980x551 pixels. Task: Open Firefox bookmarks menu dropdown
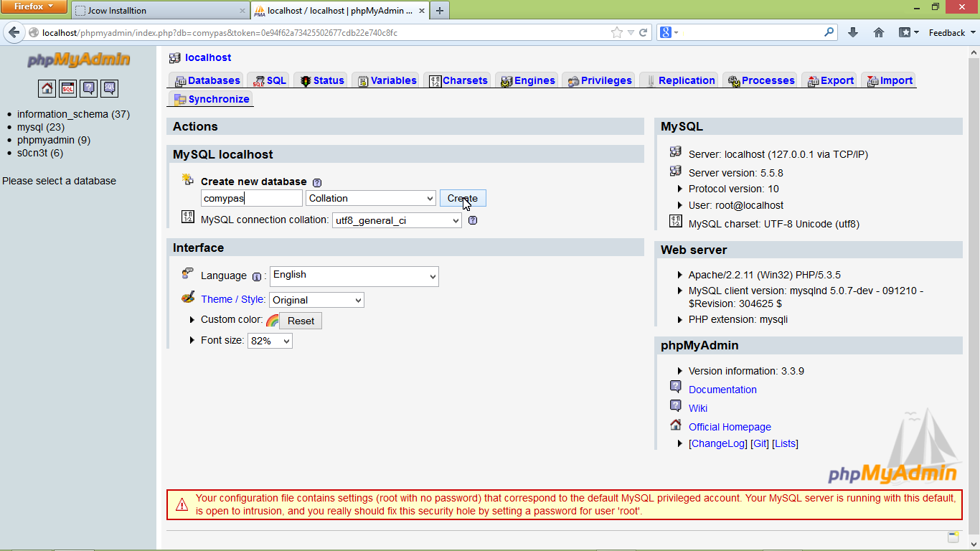(x=909, y=32)
